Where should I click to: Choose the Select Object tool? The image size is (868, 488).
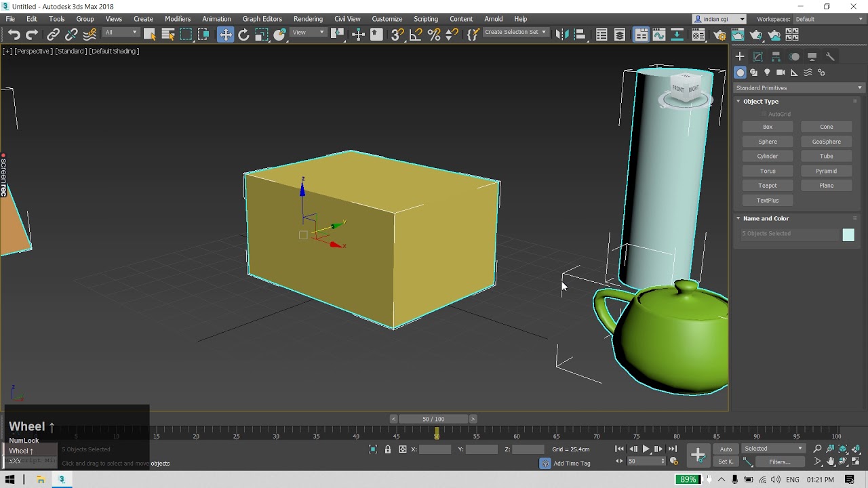pos(150,35)
